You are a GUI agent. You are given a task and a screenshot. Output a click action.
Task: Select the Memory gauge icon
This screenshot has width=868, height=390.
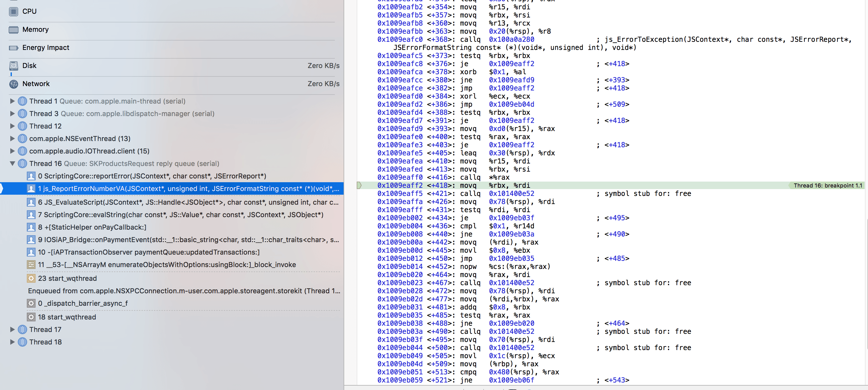pyautogui.click(x=13, y=30)
